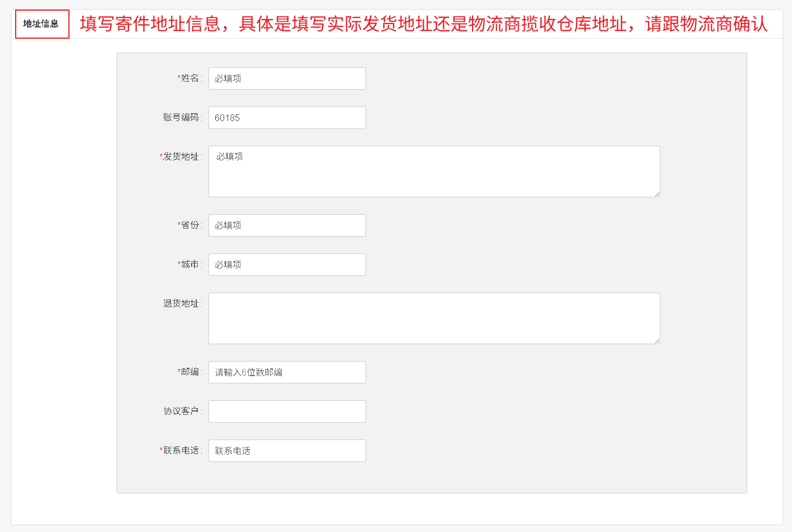Click the resize grip on 退货地址 textarea

click(x=657, y=341)
